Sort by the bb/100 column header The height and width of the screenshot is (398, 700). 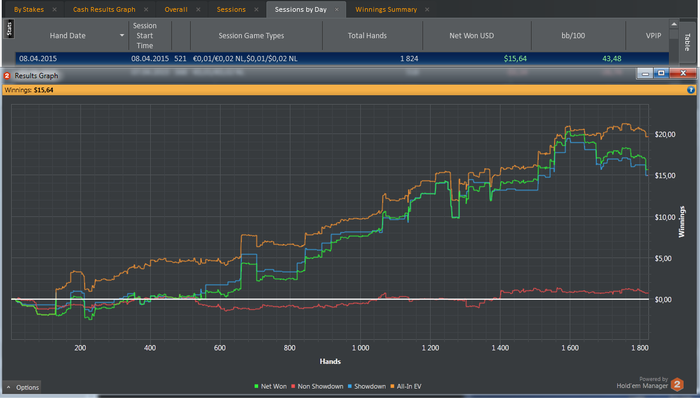coord(573,35)
